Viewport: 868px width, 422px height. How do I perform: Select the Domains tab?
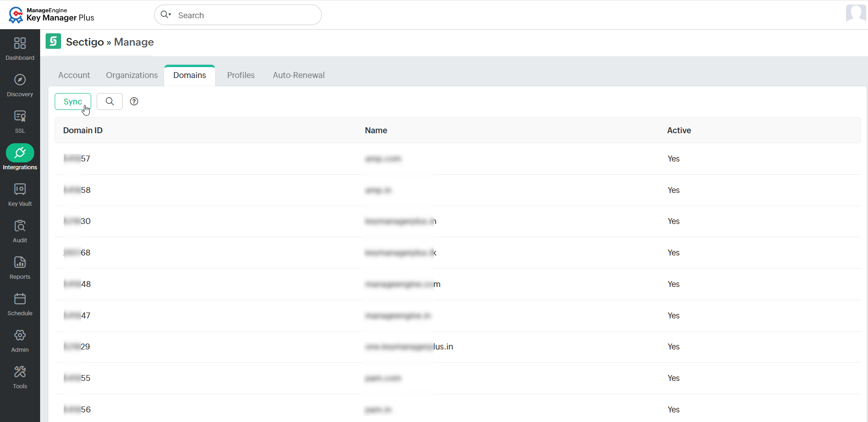(x=190, y=75)
